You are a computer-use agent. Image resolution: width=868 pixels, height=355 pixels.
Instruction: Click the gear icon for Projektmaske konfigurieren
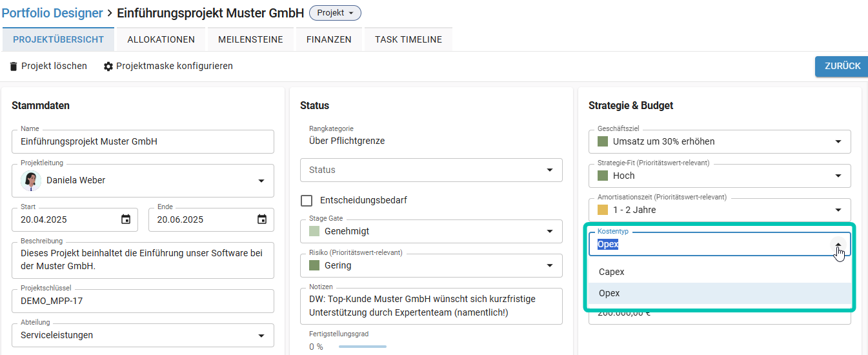pyautogui.click(x=108, y=66)
